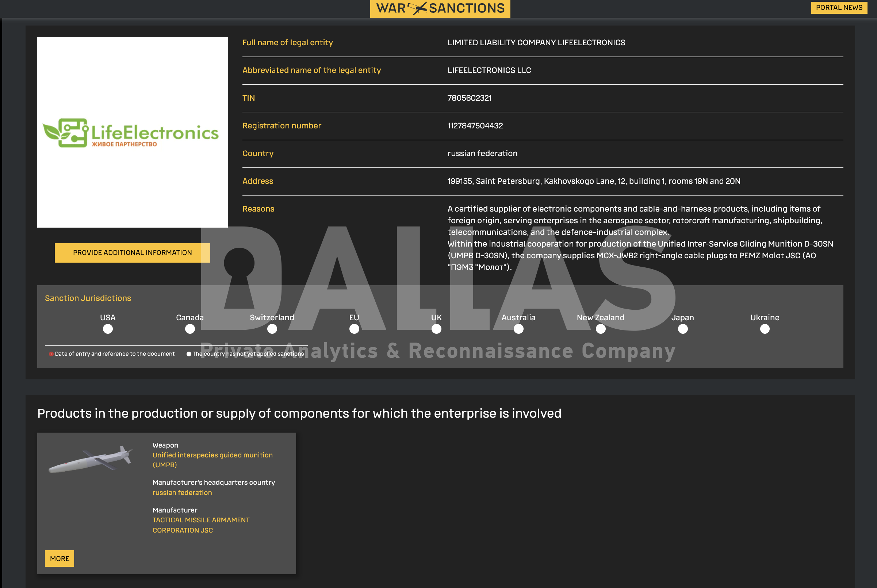
Task: Click Switzerland sanction status circle
Action: 272,329
